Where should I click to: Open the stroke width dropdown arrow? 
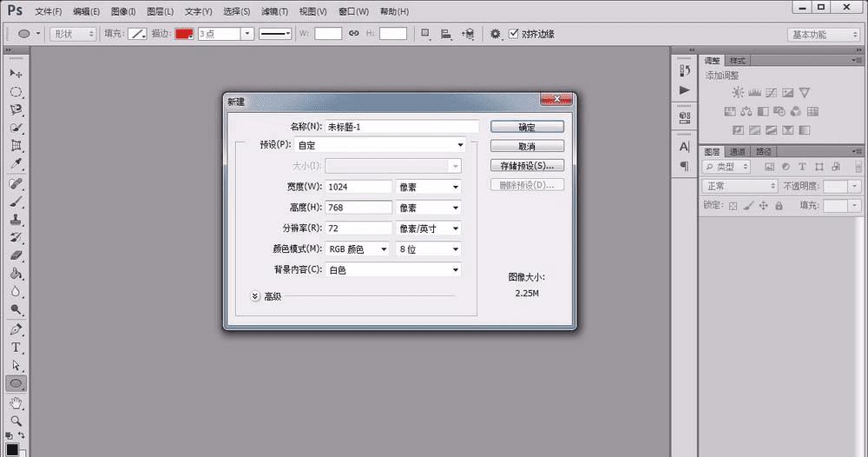tap(247, 34)
